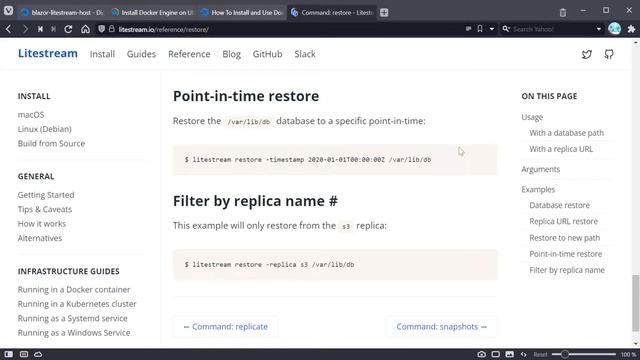This screenshot has width=640, height=360.
Task: Open search history dropdown arrow
Action: [x=598, y=29]
